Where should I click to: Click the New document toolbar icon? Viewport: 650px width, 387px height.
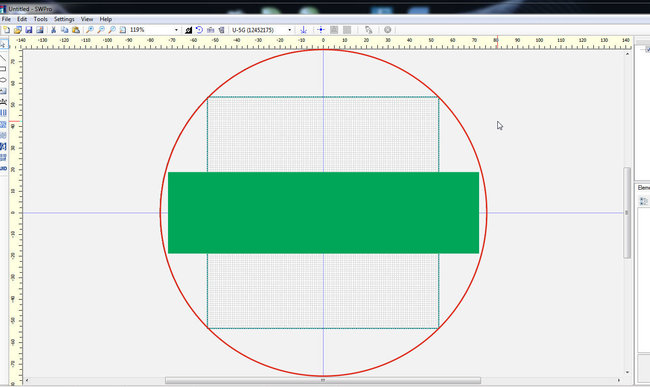tap(6, 30)
